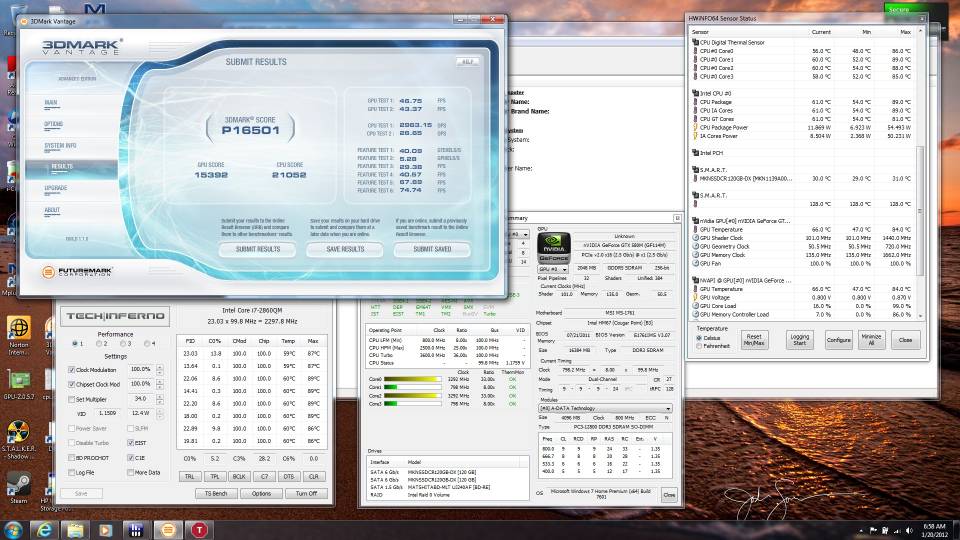This screenshot has width=960, height=540.
Task: Select Fahrenheit temperature radio button
Action: pos(699,346)
